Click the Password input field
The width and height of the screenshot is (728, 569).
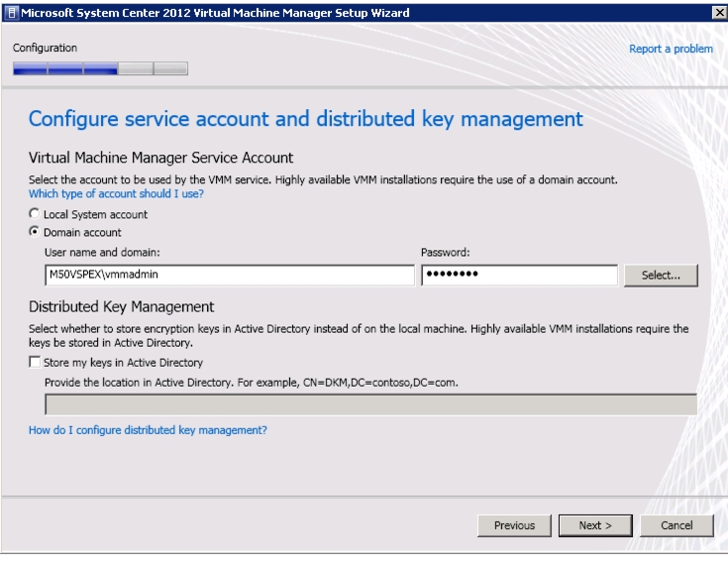pos(520,275)
